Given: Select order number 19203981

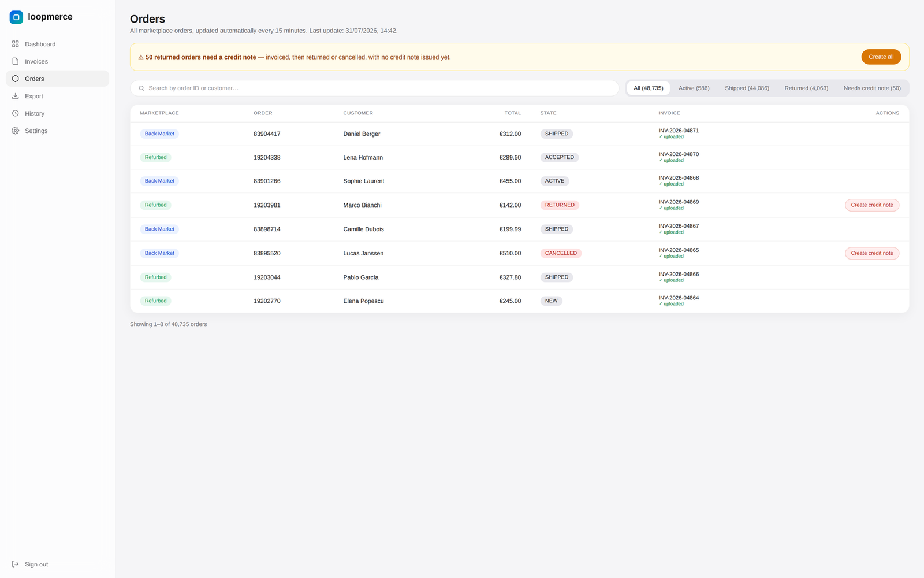Looking at the screenshot, I should [x=267, y=205].
